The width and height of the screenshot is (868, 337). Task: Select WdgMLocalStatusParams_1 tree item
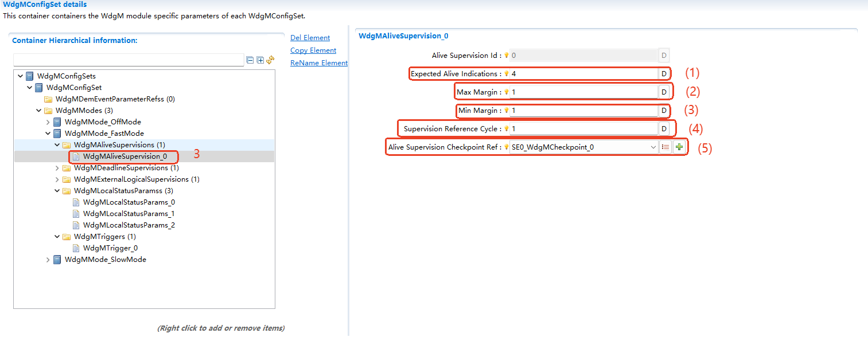[129, 214]
